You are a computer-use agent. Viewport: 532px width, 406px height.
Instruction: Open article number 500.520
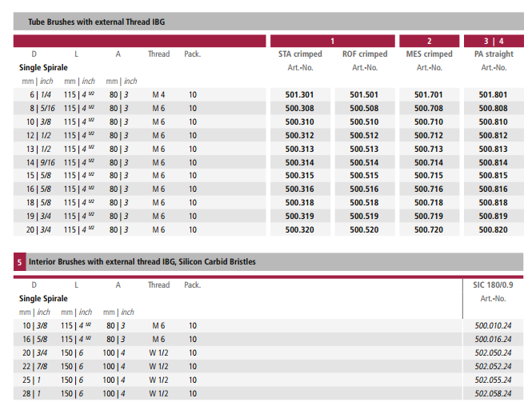coord(364,229)
